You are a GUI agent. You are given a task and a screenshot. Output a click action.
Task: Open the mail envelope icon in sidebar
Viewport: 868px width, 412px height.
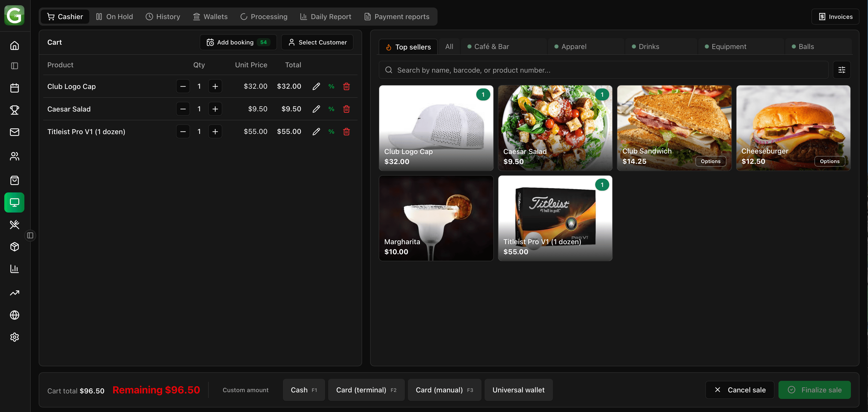(x=15, y=132)
